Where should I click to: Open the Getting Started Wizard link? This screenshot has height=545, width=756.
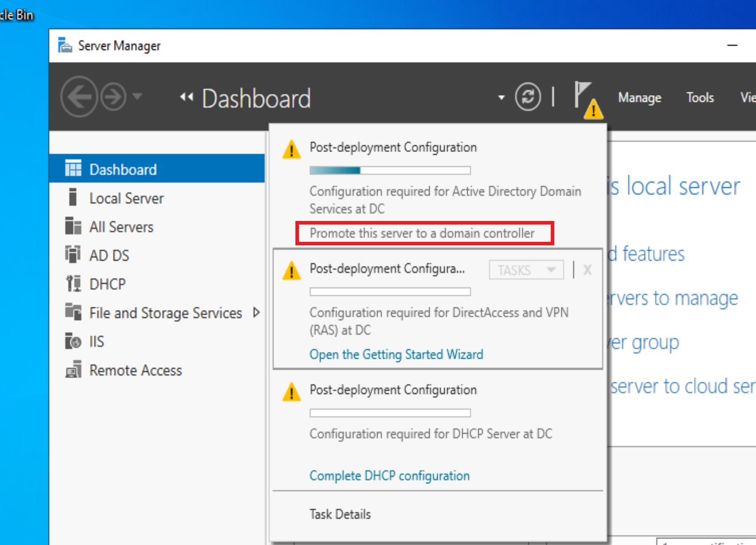point(396,354)
